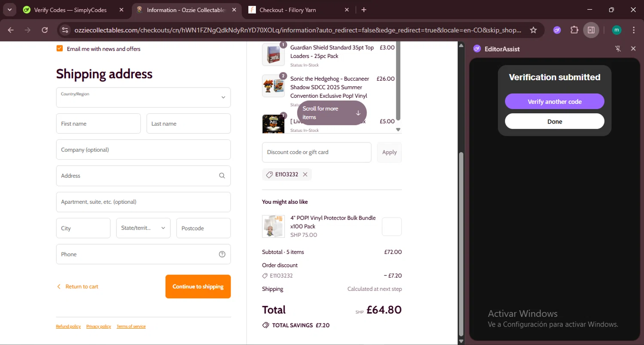Click Continue to shipping button
Screen dimensions: 644x345
point(198,287)
